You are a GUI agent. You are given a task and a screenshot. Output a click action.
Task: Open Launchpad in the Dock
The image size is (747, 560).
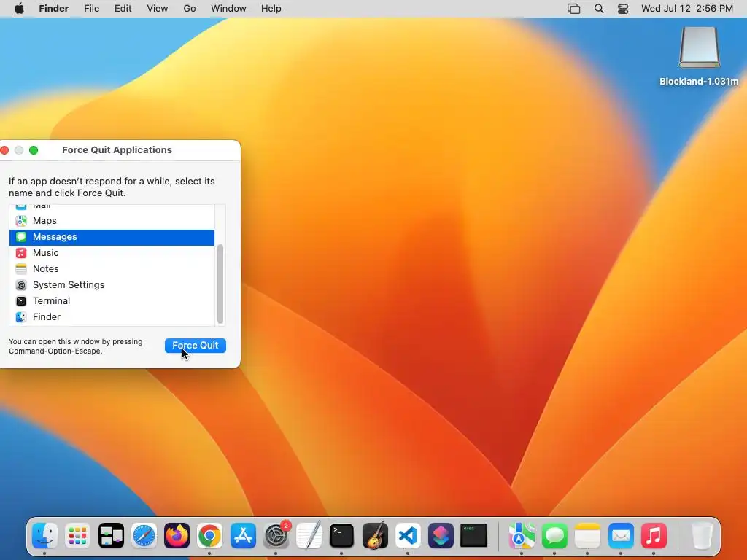77,536
